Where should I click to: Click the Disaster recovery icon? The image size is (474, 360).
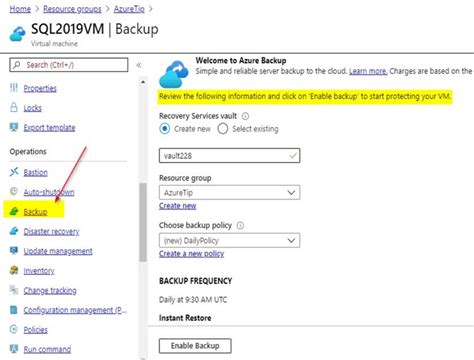(x=14, y=231)
